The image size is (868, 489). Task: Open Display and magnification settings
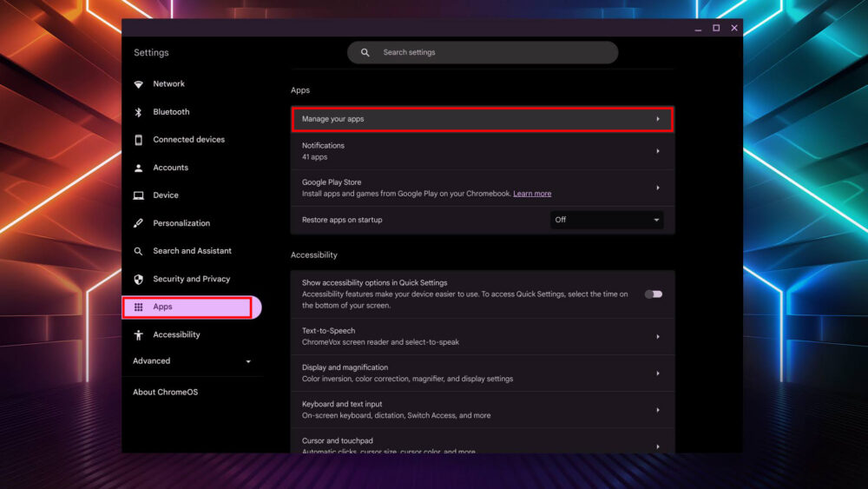[x=482, y=373]
